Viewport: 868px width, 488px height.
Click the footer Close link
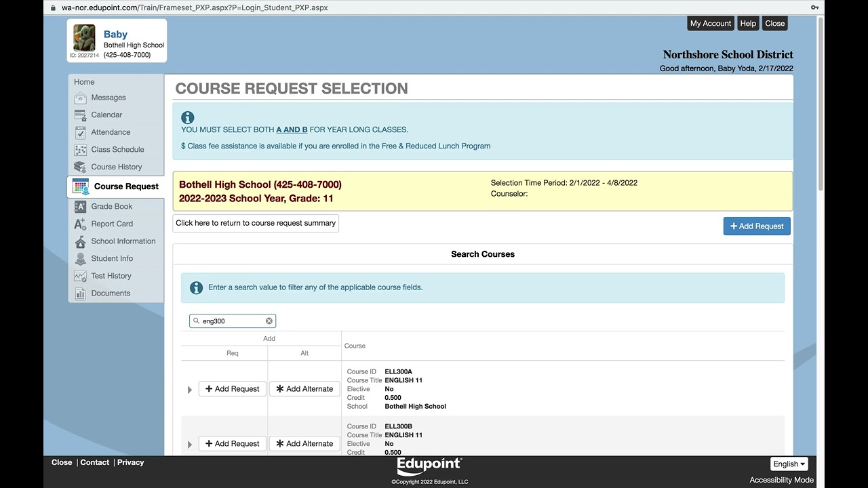[x=62, y=462]
